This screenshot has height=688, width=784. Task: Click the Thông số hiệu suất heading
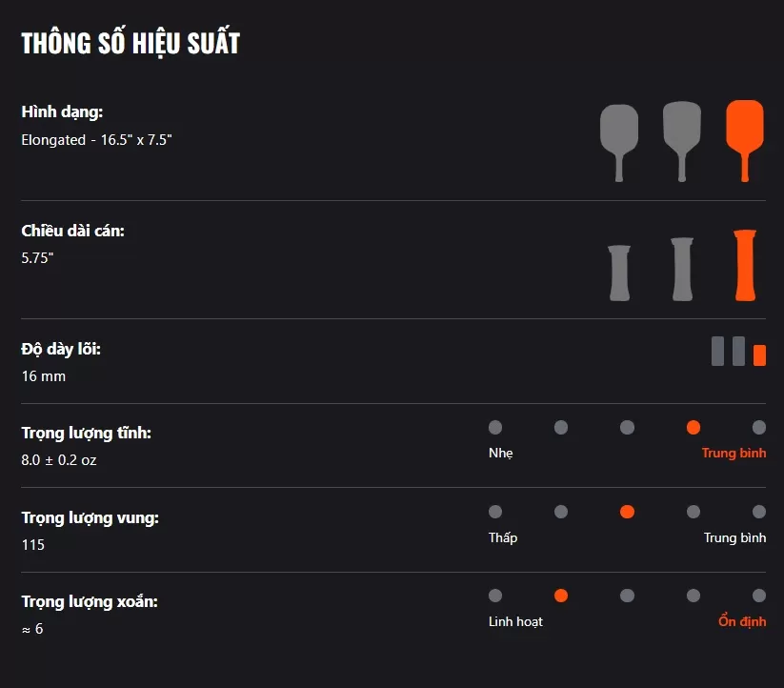[x=131, y=43]
